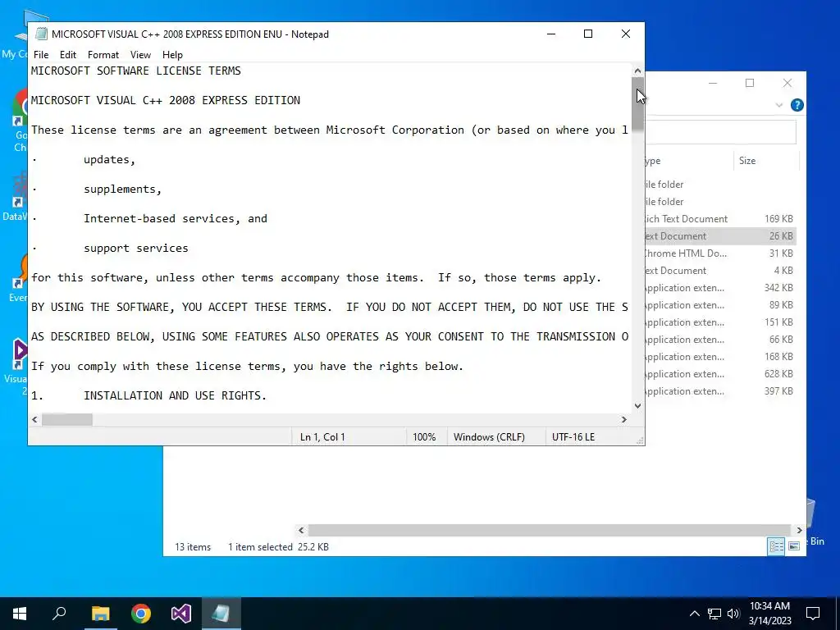Select the 397 KB Application extension row
840x630 pixels.
[x=720, y=391]
